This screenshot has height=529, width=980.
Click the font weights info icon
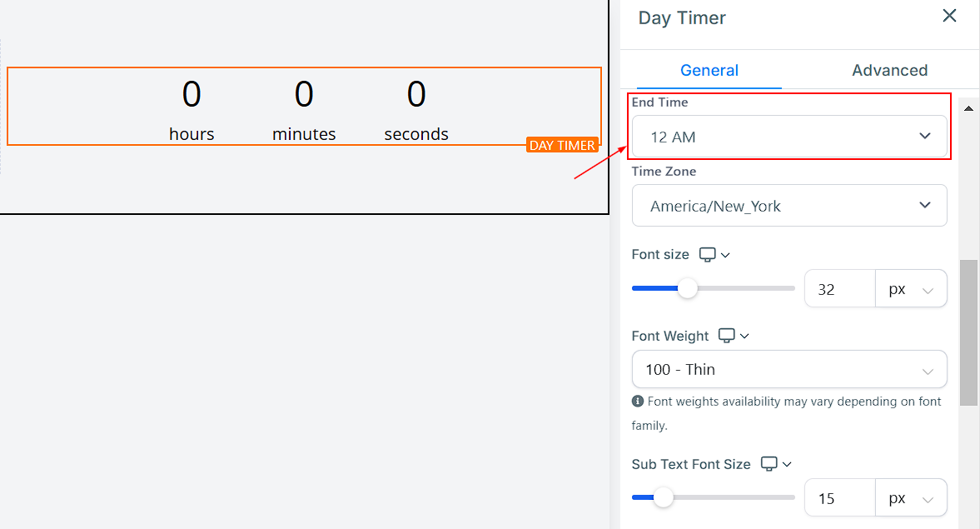coord(638,402)
